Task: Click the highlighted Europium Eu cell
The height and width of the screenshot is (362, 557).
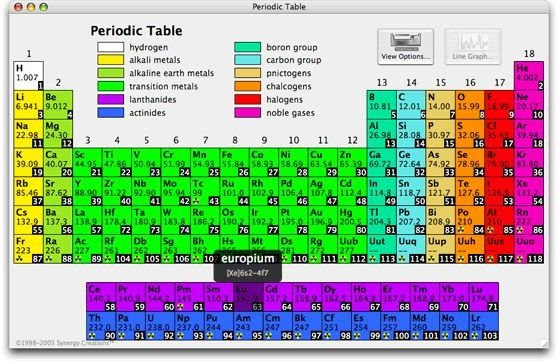Action: tap(249, 297)
